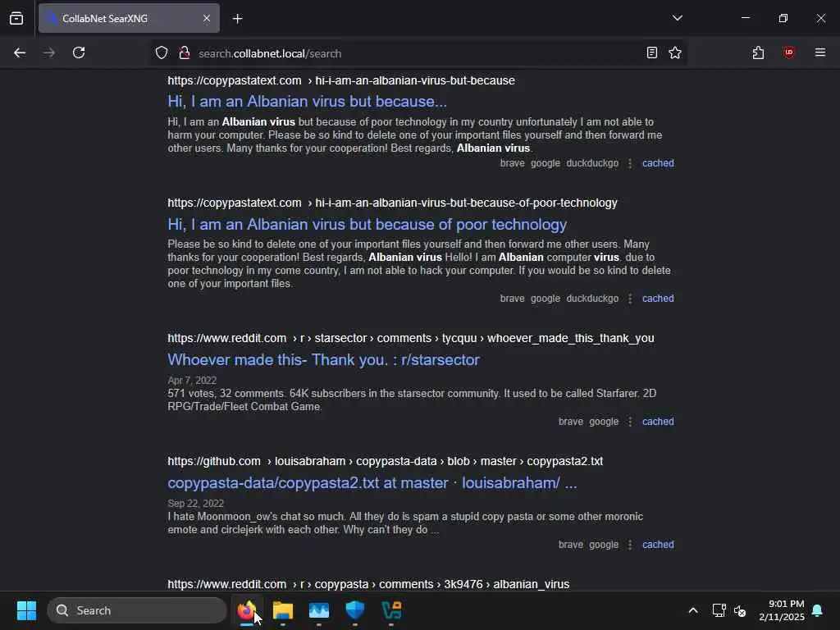This screenshot has width=840, height=630.
Task: Open the tracking protection shield icon
Action: 162,53
